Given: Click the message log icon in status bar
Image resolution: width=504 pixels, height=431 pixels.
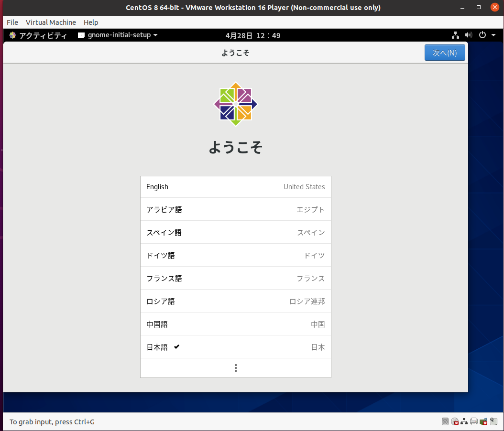Looking at the screenshot, I should tap(494, 421).
